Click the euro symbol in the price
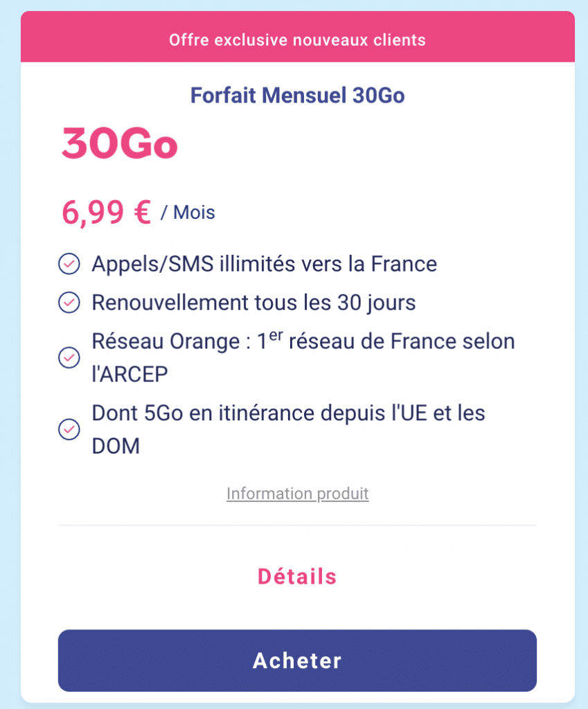The image size is (588, 709). [x=143, y=212]
